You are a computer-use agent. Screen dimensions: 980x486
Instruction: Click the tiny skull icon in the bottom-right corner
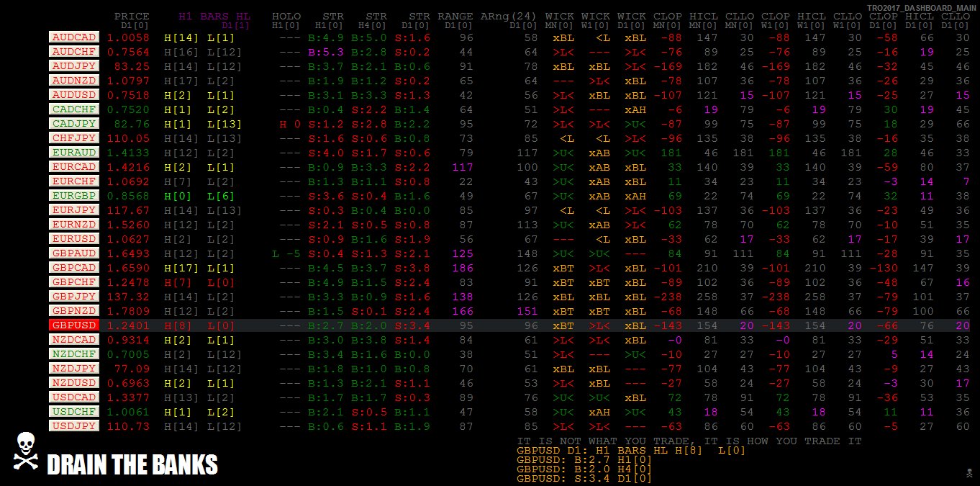[x=970, y=473]
